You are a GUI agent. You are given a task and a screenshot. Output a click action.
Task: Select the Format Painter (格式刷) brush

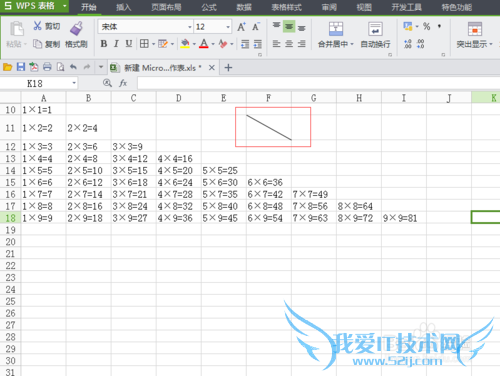(76, 28)
